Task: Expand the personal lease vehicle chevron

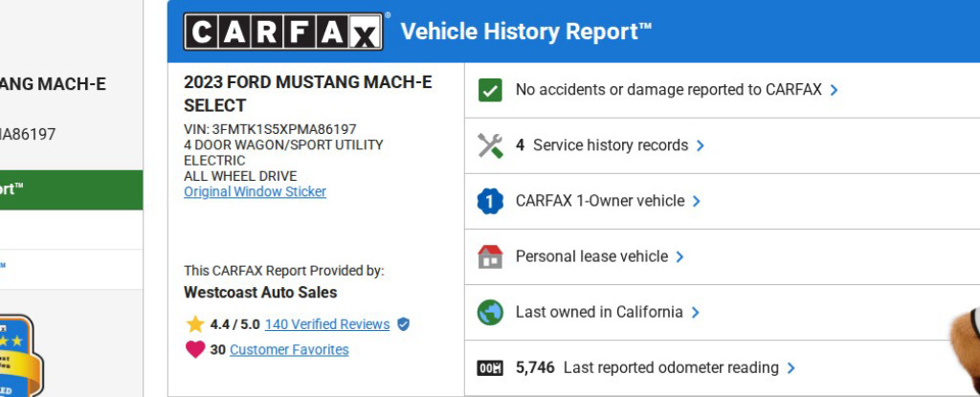Action: [679, 256]
